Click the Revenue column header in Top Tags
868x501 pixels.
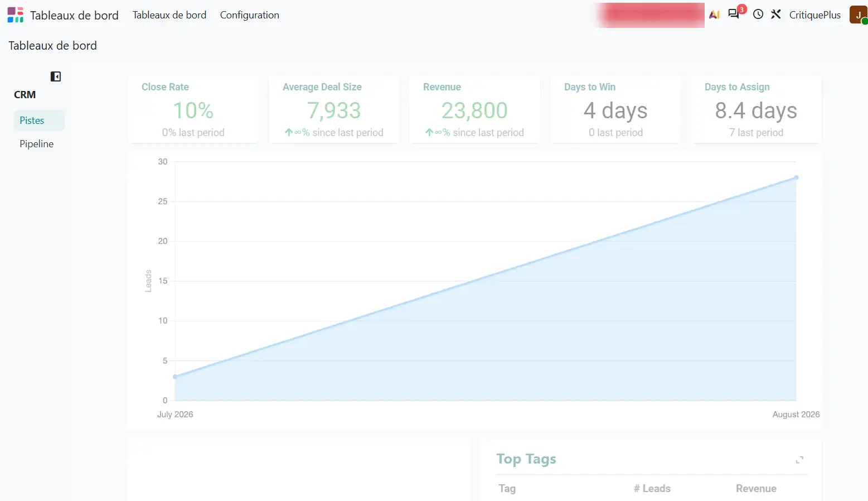point(756,488)
